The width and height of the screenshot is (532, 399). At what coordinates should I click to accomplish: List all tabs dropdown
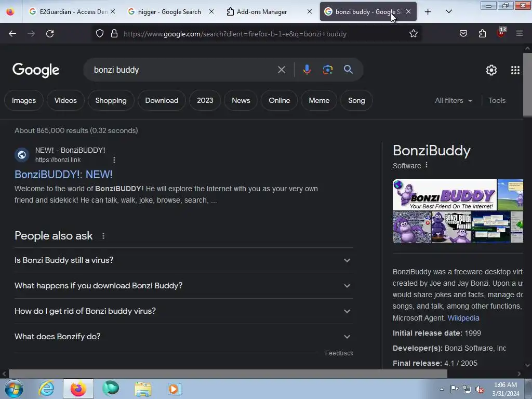pyautogui.click(x=448, y=11)
